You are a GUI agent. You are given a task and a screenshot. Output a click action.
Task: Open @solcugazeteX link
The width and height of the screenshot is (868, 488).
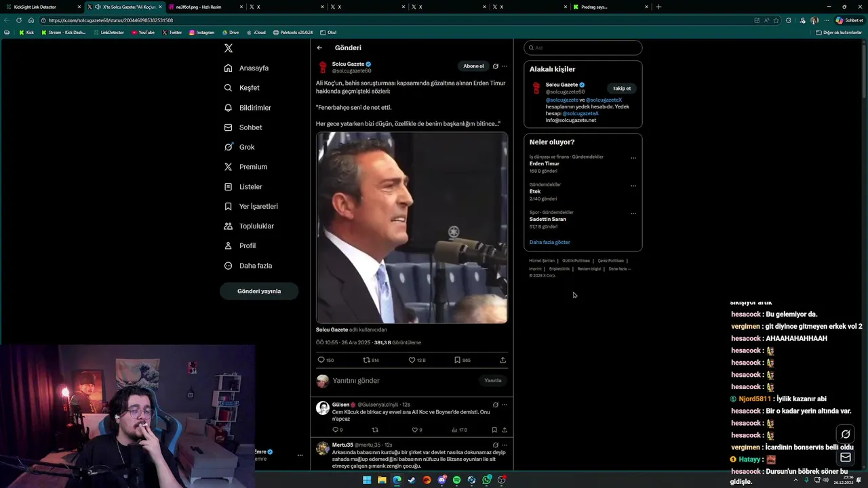pos(604,100)
